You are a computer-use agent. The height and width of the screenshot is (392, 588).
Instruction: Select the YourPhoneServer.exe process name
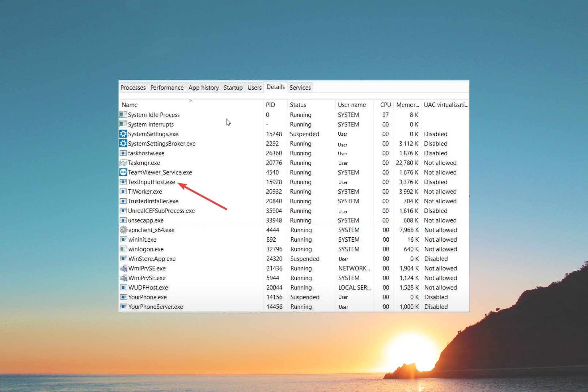click(156, 307)
